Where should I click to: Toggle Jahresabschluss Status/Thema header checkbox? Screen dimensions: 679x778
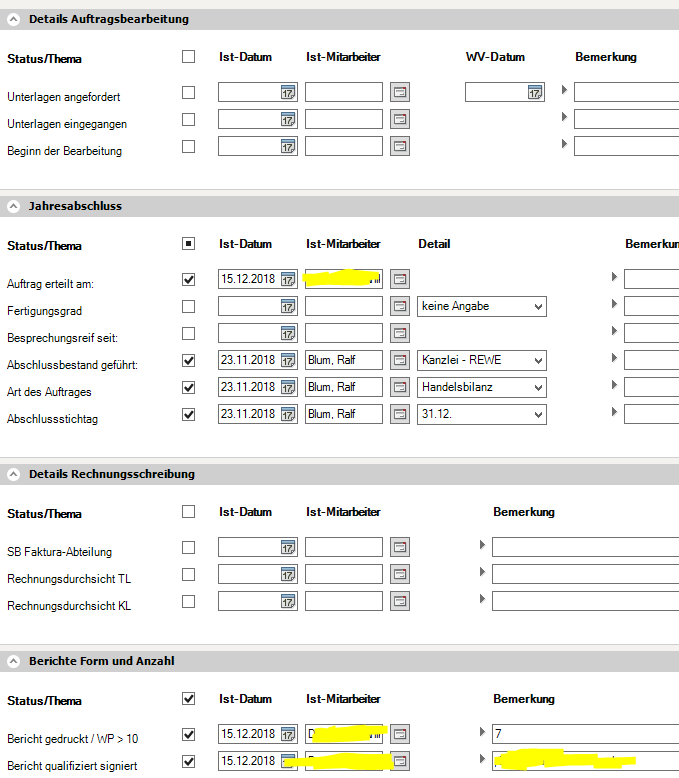[189, 244]
